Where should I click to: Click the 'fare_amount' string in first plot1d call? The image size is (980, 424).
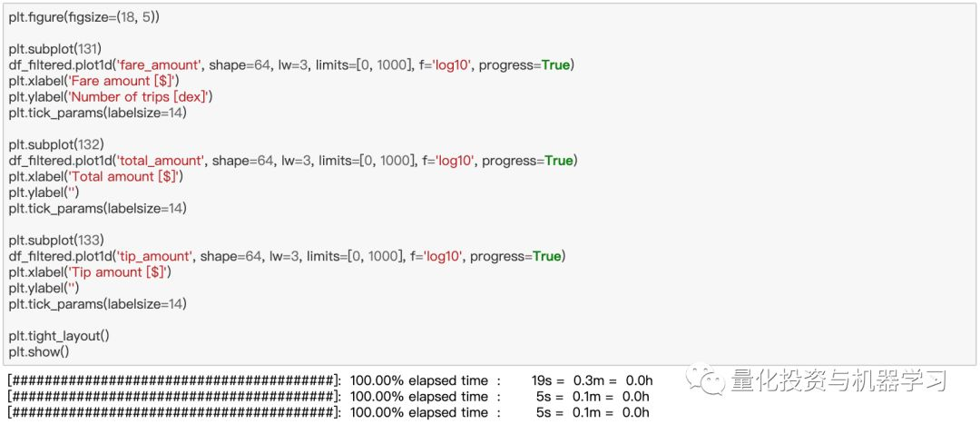[x=153, y=65]
